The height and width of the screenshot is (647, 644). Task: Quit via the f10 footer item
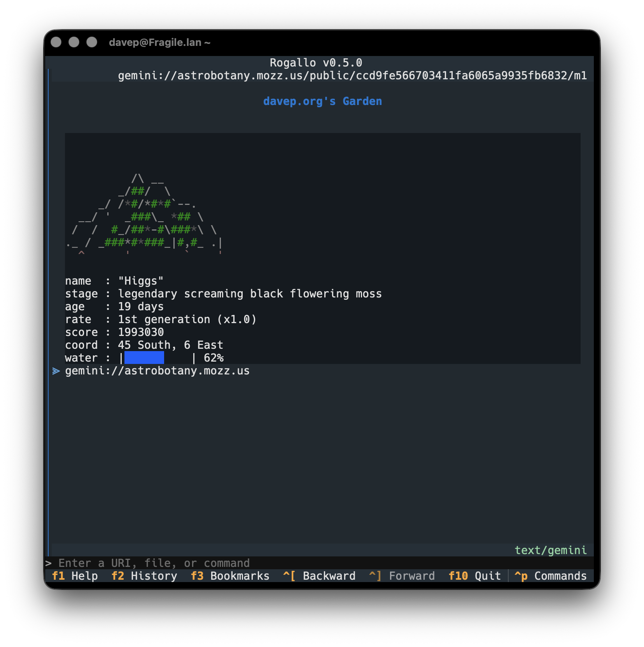[x=474, y=576]
